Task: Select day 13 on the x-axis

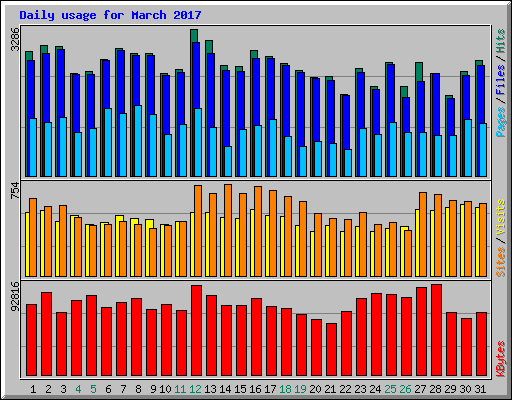Action: [210, 389]
